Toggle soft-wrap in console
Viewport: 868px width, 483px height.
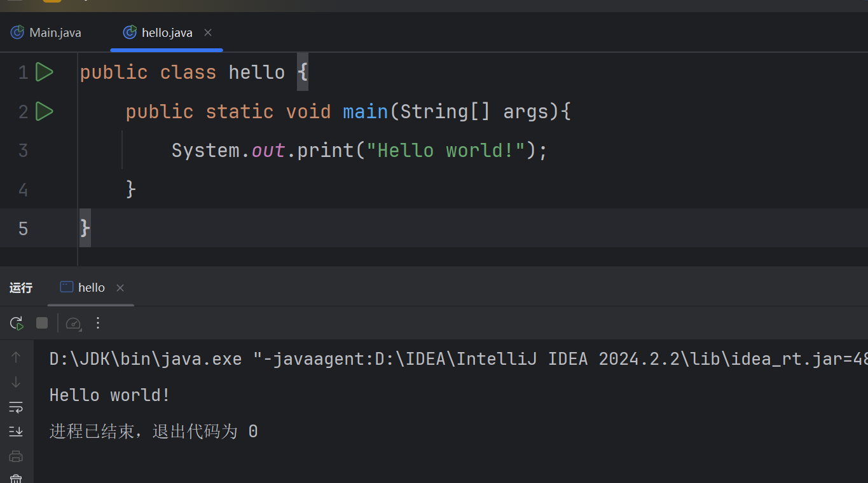tap(16, 407)
